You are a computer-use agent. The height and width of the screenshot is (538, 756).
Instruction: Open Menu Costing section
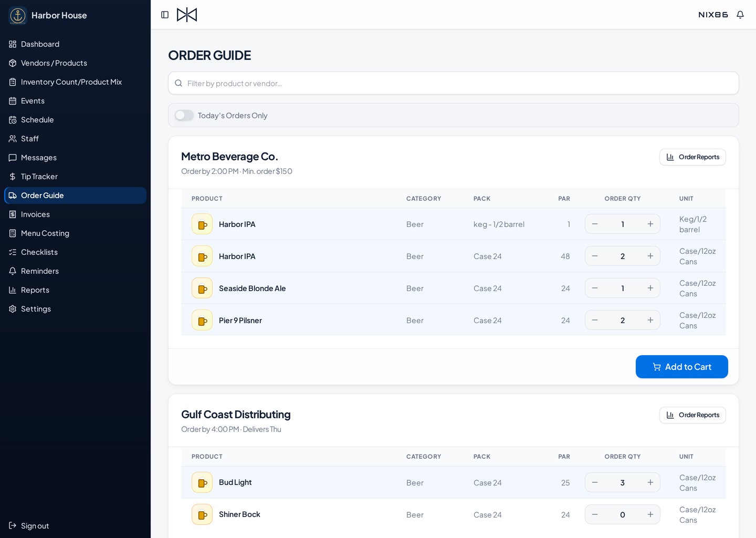75,233
